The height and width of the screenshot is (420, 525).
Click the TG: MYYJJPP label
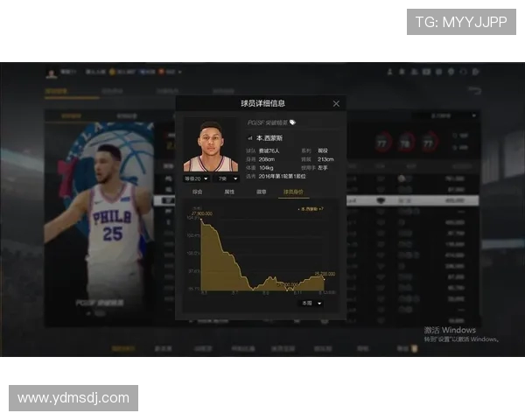point(460,22)
